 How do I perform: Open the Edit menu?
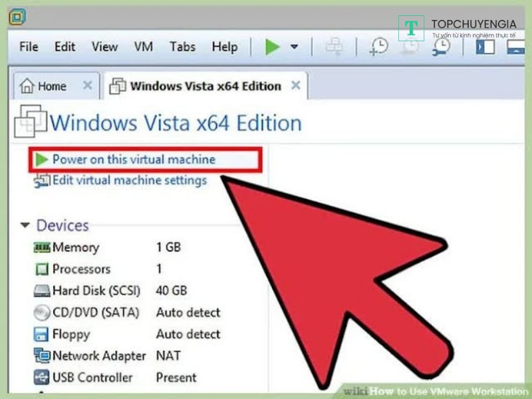click(x=65, y=47)
